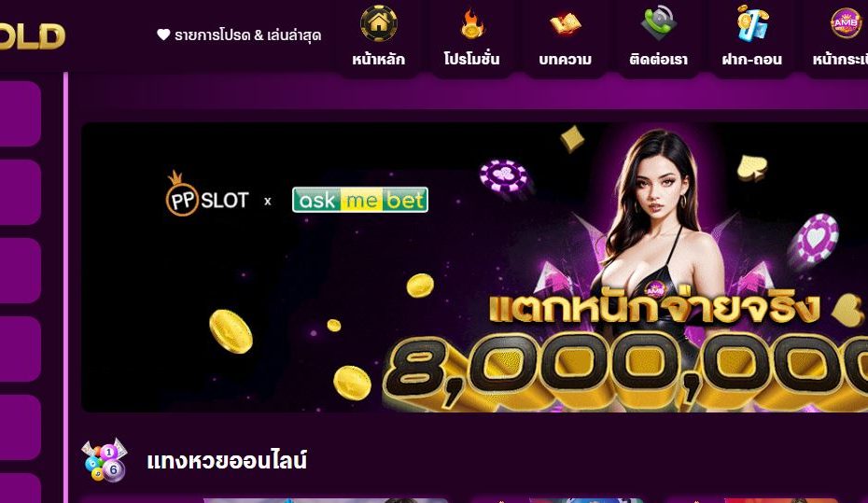Image resolution: width=868 pixels, height=503 pixels.
Task: Select the telephone contact us icon
Action: coord(659,23)
